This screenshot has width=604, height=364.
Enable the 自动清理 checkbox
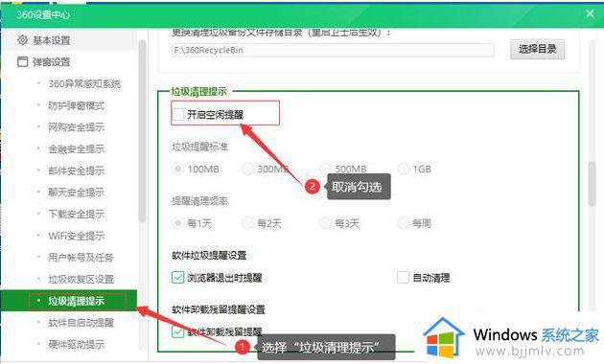click(403, 278)
